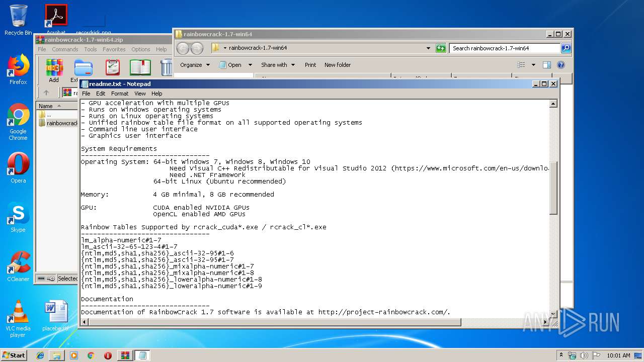Open the Skype desktop shortcut

(x=18, y=218)
